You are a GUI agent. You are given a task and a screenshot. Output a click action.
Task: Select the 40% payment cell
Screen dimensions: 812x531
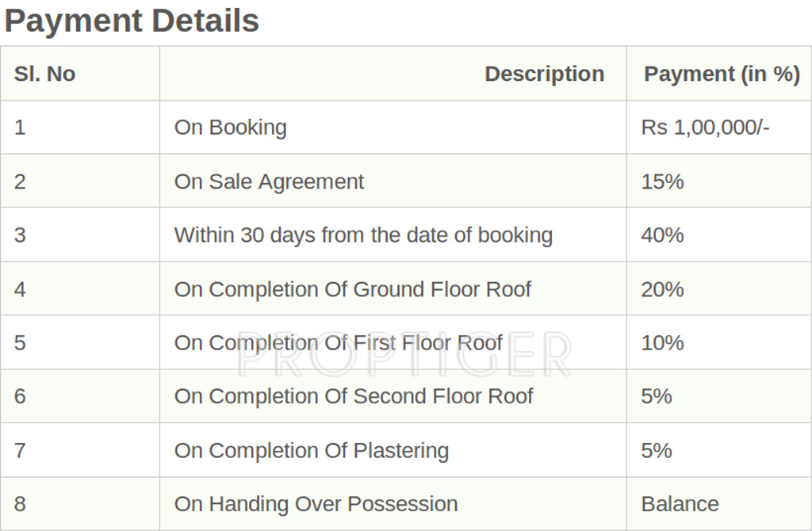pyautogui.click(x=662, y=235)
